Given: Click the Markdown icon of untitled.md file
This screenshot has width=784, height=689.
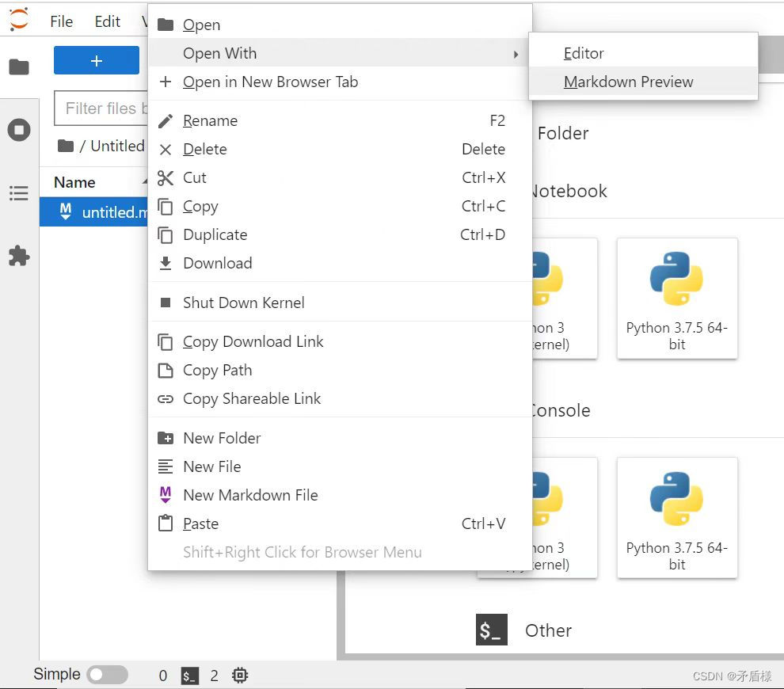Looking at the screenshot, I should point(66,211).
